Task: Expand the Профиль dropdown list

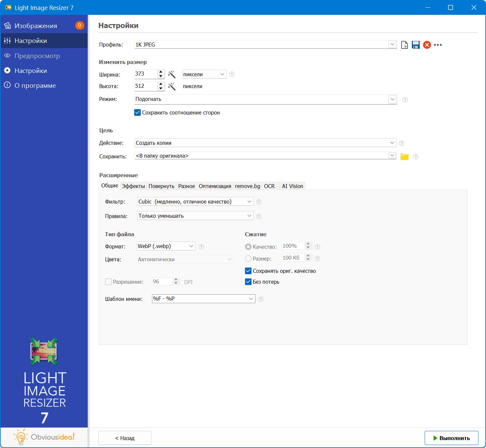Action: point(392,45)
